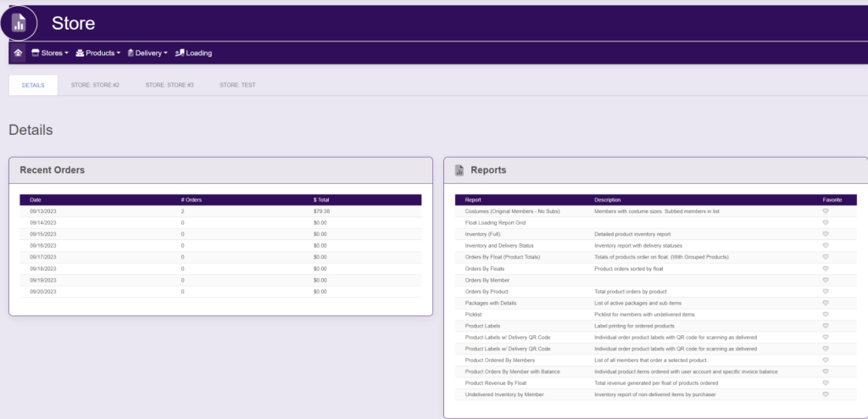Favorite the Picklist report heart icon
Screen dimensions: 868x419
coord(826,314)
